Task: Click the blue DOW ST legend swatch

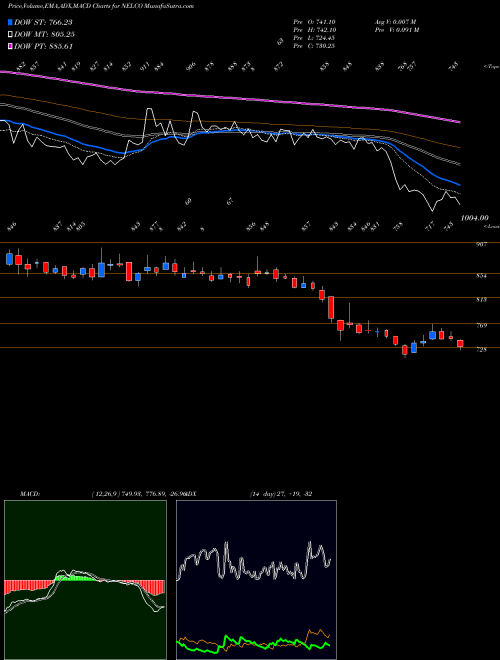Action: 11,22
